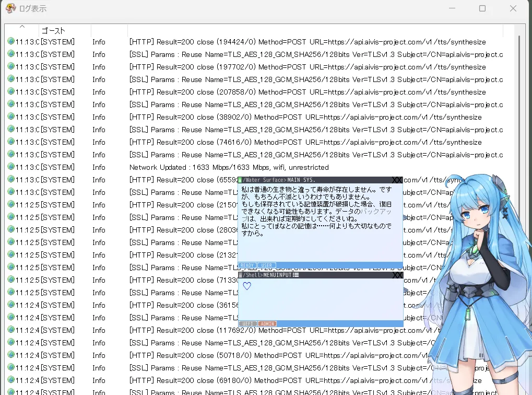532x395 pixels.
Task: Click the globe icon on the first log row
Action: pos(11,42)
